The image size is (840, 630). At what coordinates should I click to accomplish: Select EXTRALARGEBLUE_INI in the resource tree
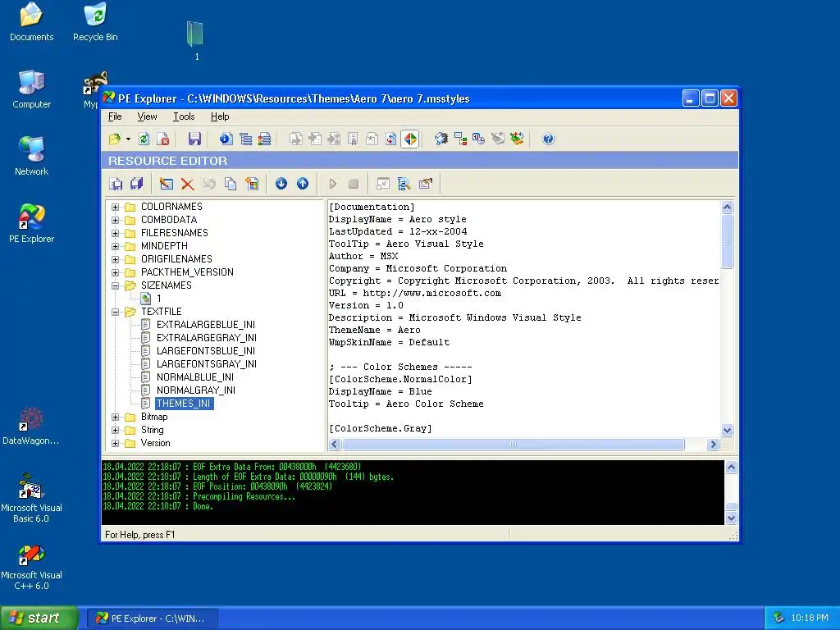click(205, 325)
